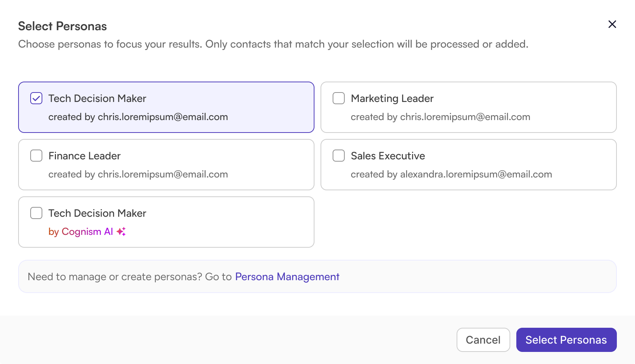635x364 pixels.
Task: Check the Sales Executive checkbox
Action: point(339,156)
